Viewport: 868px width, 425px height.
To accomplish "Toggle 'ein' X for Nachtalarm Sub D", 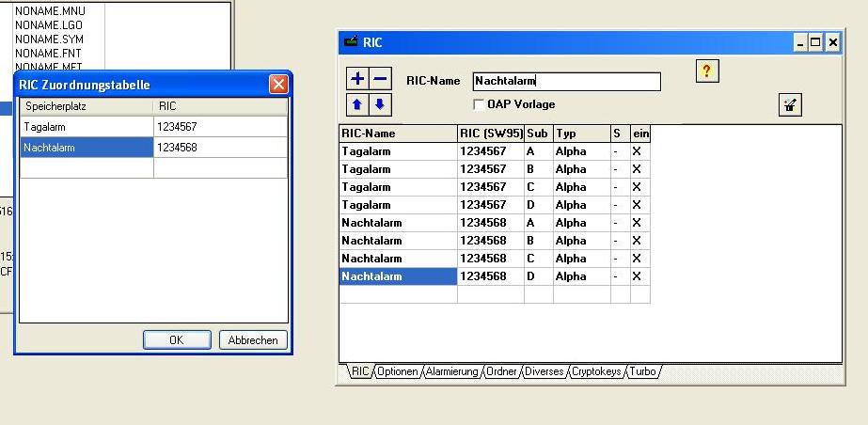I will coord(637,276).
